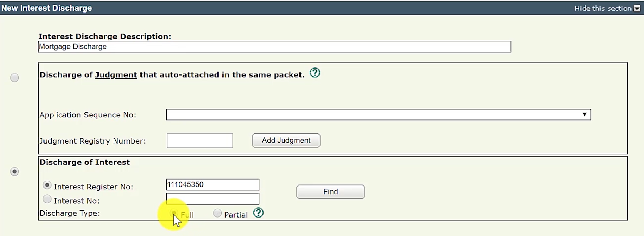Follow the underlined Judgment link
644x236 pixels.
click(116, 75)
